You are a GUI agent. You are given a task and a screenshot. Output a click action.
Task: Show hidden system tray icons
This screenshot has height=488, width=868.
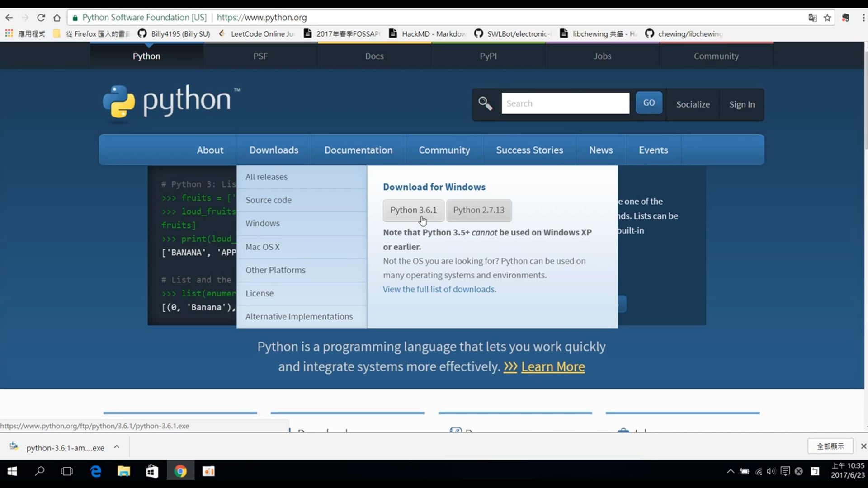[730, 471]
